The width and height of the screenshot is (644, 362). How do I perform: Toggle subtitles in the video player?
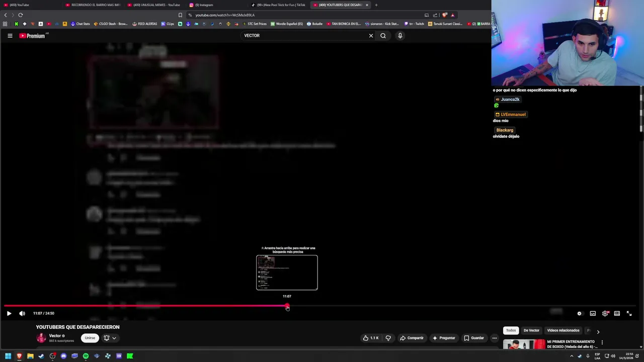pyautogui.click(x=593, y=313)
